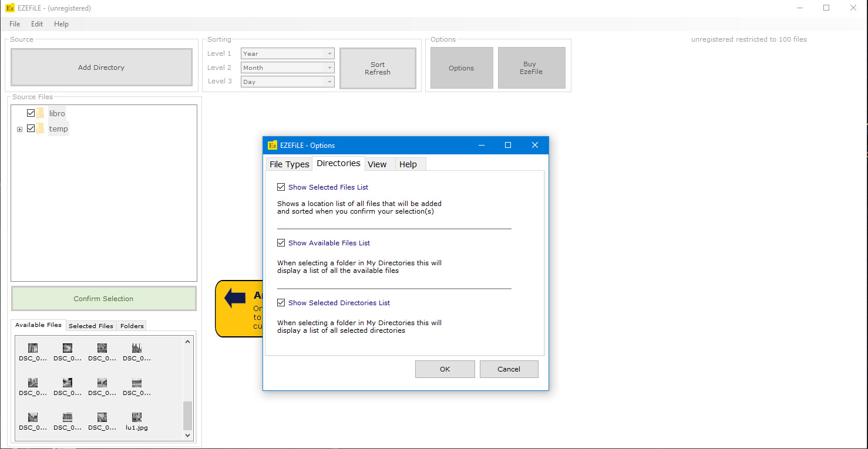Viewport: 868px width, 449px height.
Task: Expand the temp folder tree node
Action: (x=19, y=129)
